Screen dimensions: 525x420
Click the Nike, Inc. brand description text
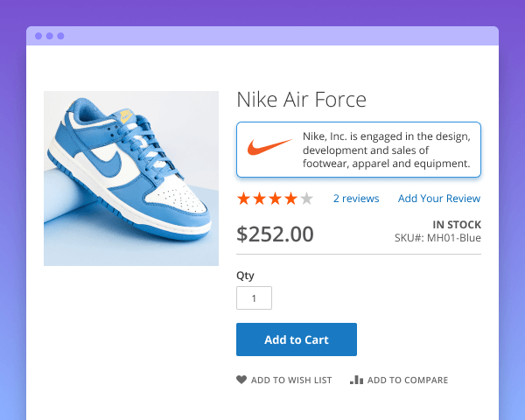387,150
